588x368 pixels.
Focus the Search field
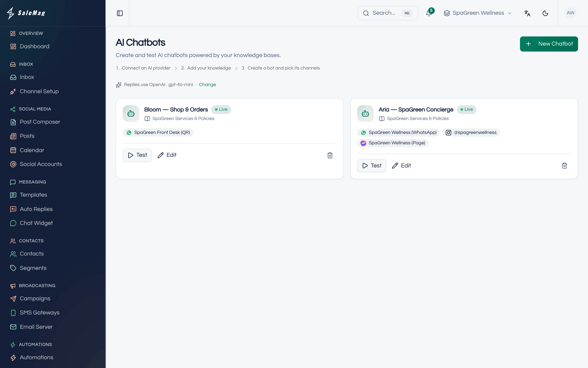[388, 13]
